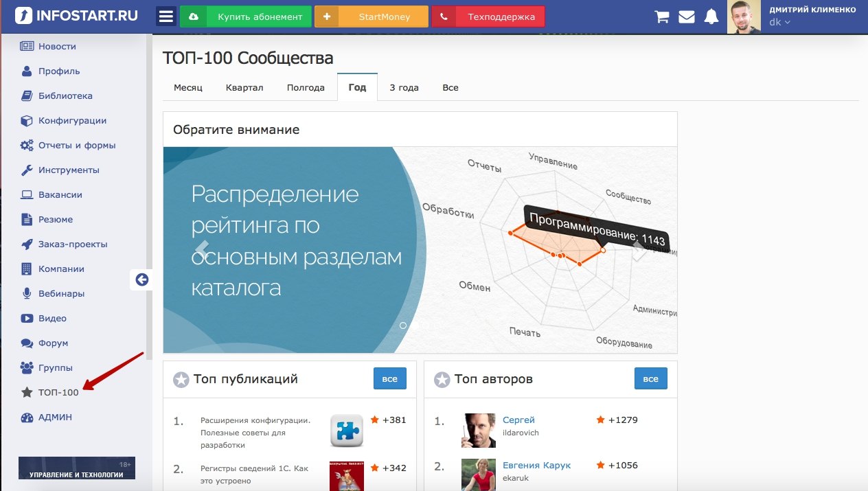Viewport: 868px width, 491px height.
Task: Collapse sidebar with the left arrow button
Action: pyautogui.click(x=141, y=279)
